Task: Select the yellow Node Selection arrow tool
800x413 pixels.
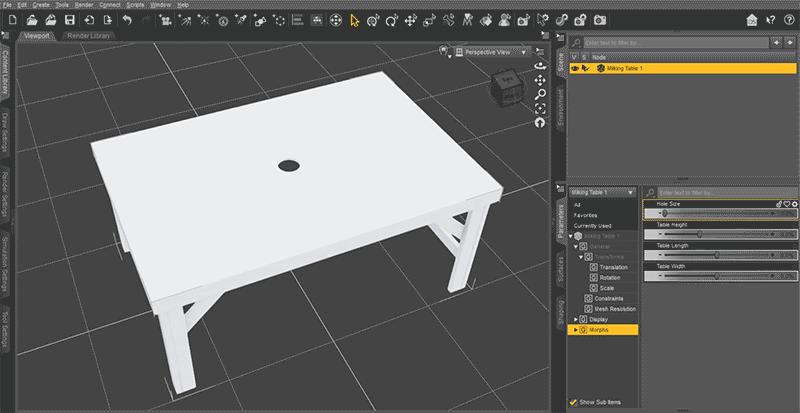Action: [x=355, y=20]
